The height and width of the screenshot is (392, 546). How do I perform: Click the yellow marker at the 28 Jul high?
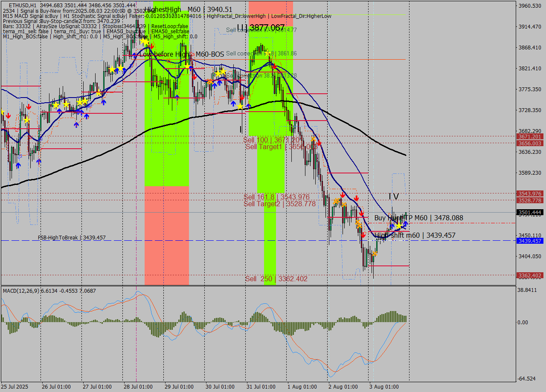pyautogui.click(x=144, y=41)
